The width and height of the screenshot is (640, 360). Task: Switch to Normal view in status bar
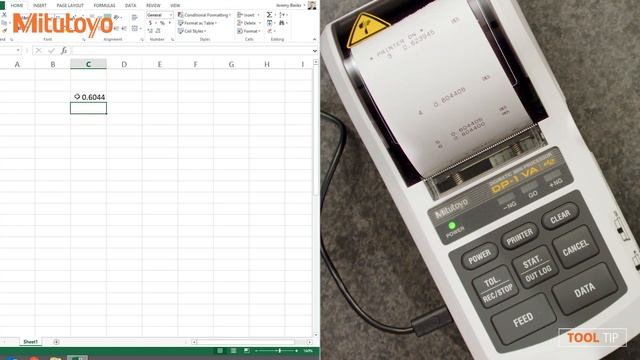tap(220, 351)
